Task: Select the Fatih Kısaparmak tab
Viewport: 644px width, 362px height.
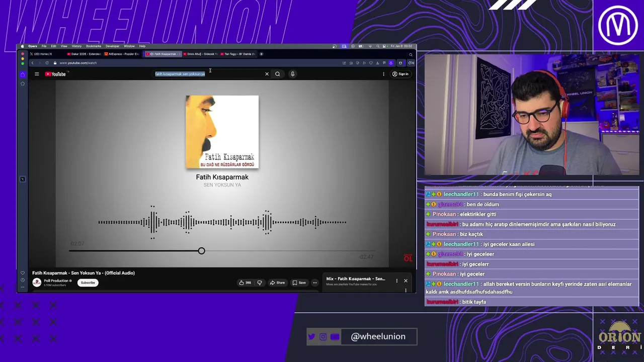Action: pos(163,54)
